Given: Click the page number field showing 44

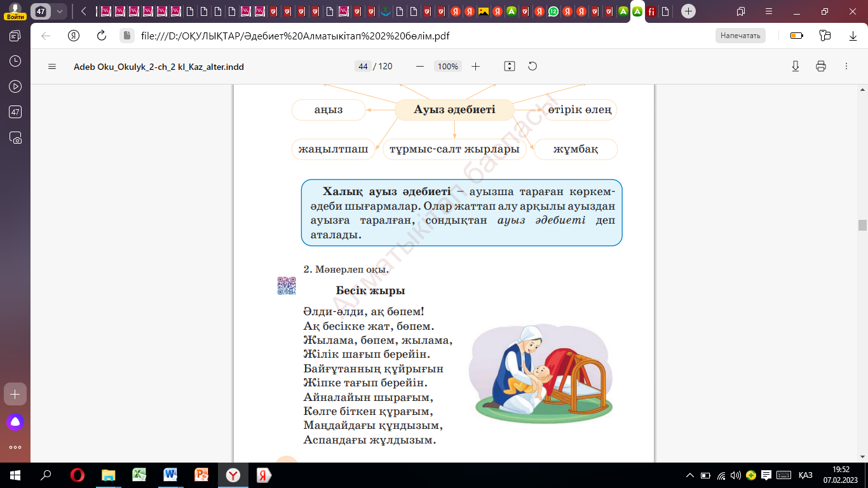Looking at the screenshot, I should click(363, 67).
